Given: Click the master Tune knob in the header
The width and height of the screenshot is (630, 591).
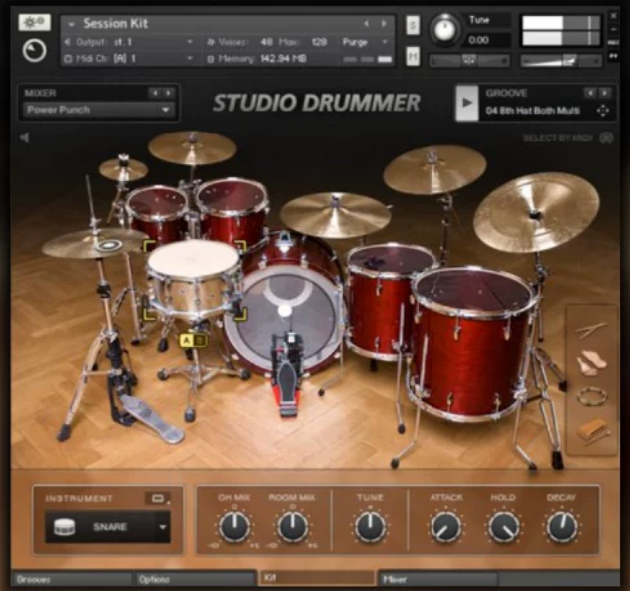Looking at the screenshot, I should 444,29.
